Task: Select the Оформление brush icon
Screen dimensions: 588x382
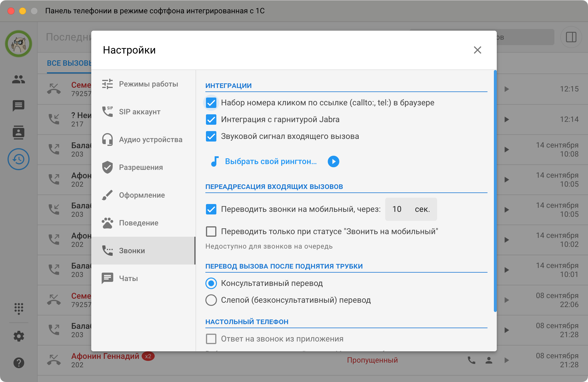Action: click(x=107, y=195)
